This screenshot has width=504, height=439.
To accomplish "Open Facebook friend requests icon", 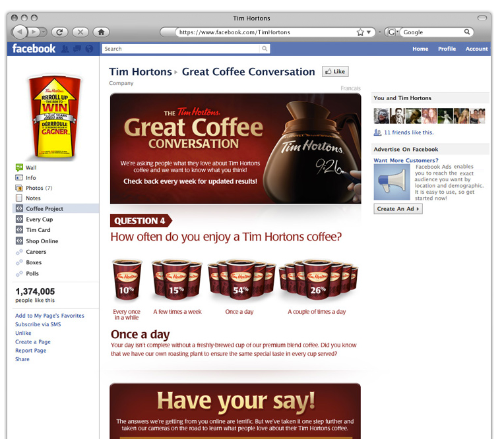I will 65,49.
